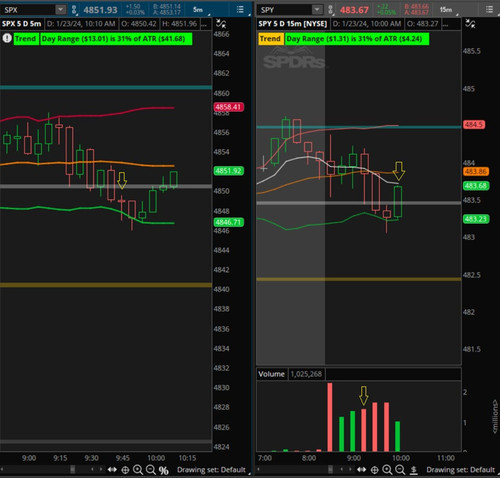Click the SPY 5 D 15m [NYSE] title
This screenshot has height=478, width=500.
point(292,24)
